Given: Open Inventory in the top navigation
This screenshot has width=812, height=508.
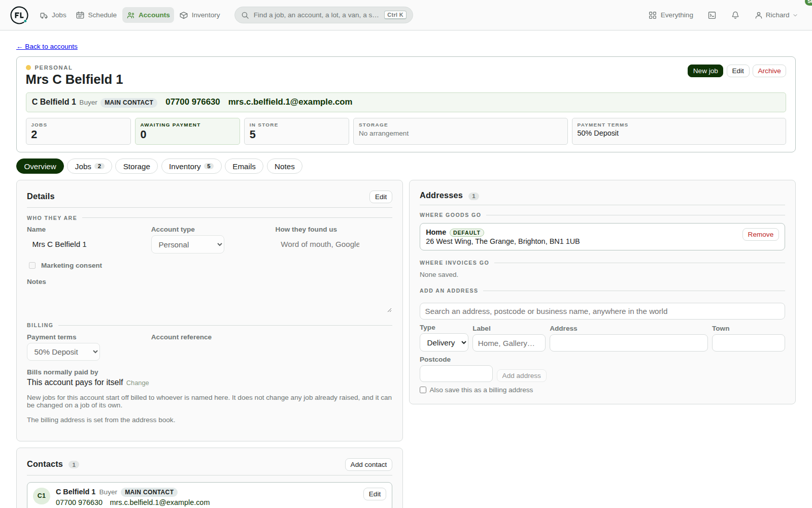Looking at the screenshot, I should (200, 15).
